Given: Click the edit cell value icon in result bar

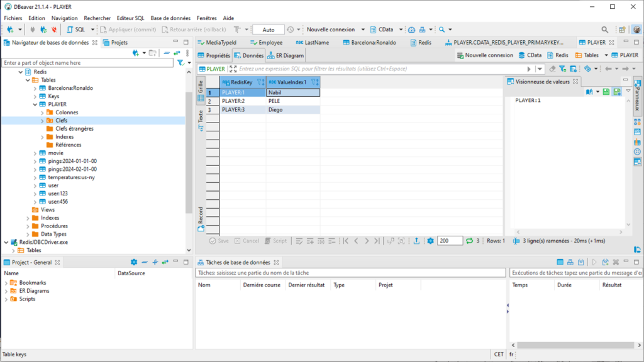Looking at the screenshot, I should tap(299, 241).
